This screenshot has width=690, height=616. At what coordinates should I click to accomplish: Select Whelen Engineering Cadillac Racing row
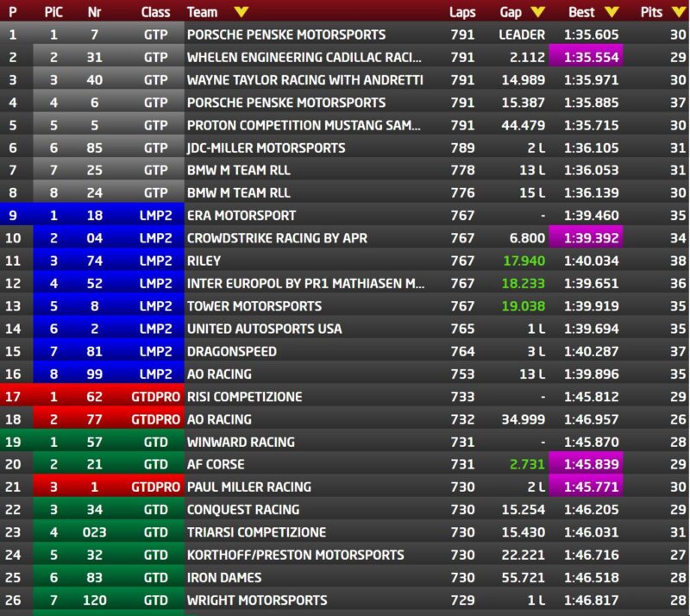pyautogui.click(x=345, y=57)
